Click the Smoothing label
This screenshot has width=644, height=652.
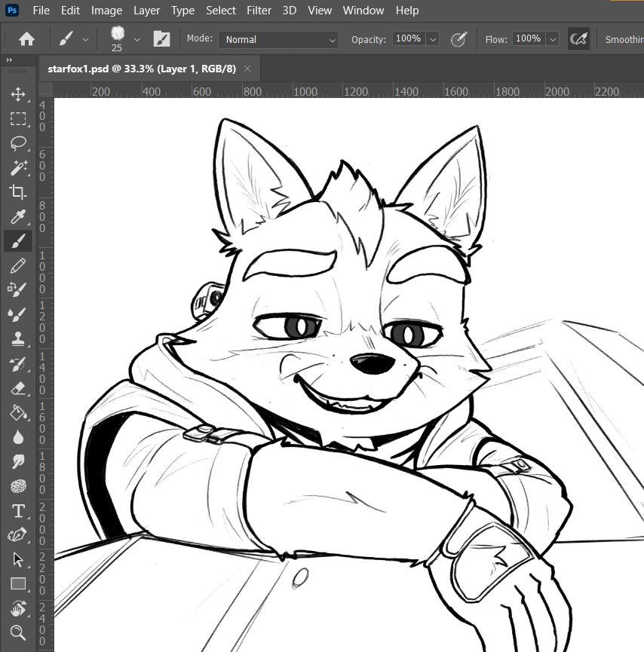624,39
